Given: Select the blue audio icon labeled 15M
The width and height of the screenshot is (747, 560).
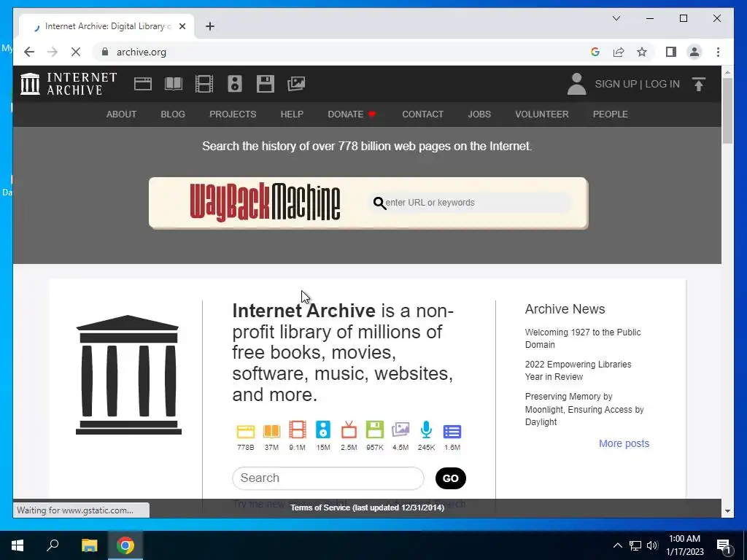Looking at the screenshot, I should 323,429.
